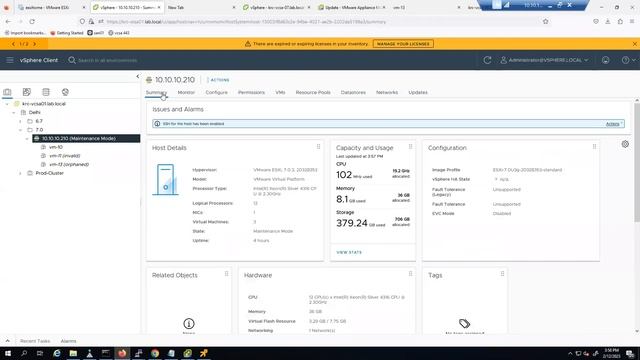Click the VIEW STATS link
Image resolution: width=640 pixels, height=360 pixels.
coord(349,252)
